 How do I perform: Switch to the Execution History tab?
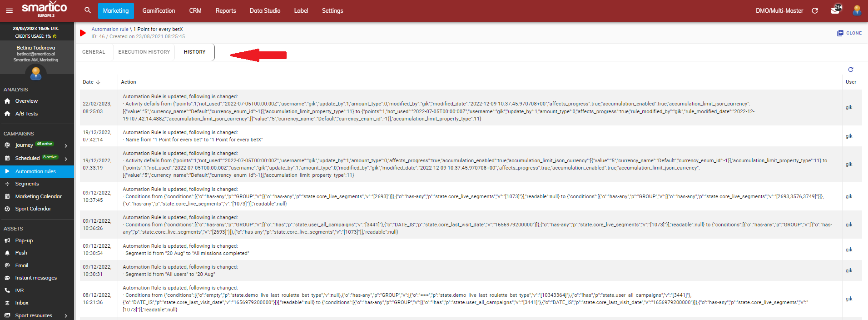pos(144,52)
